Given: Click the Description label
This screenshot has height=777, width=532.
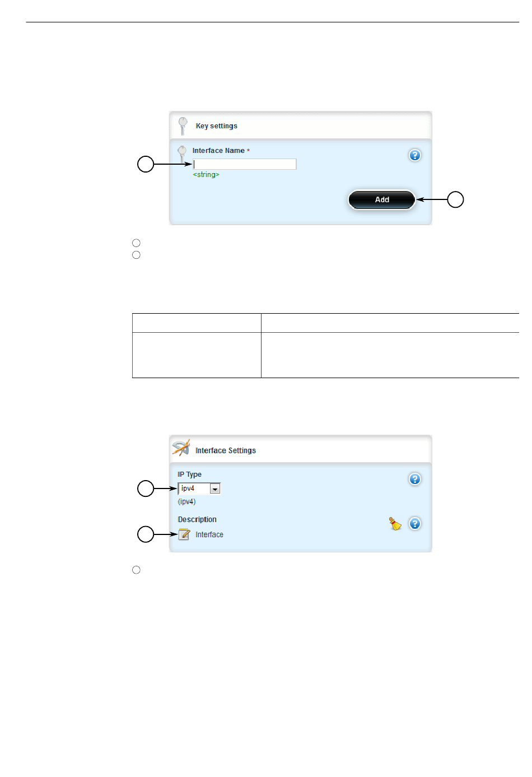Looking at the screenshot, I should pos(197,520).
